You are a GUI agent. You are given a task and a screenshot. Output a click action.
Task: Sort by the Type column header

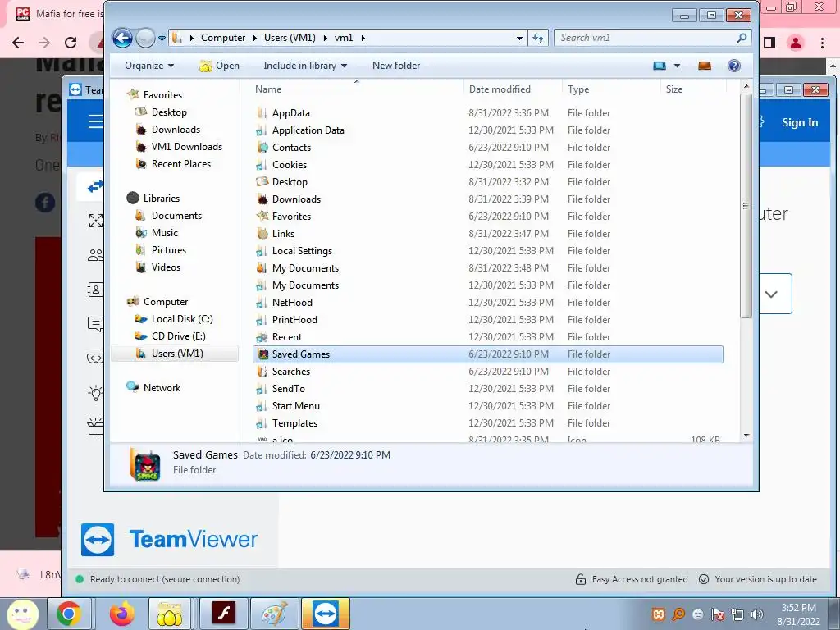click(578, 89)
